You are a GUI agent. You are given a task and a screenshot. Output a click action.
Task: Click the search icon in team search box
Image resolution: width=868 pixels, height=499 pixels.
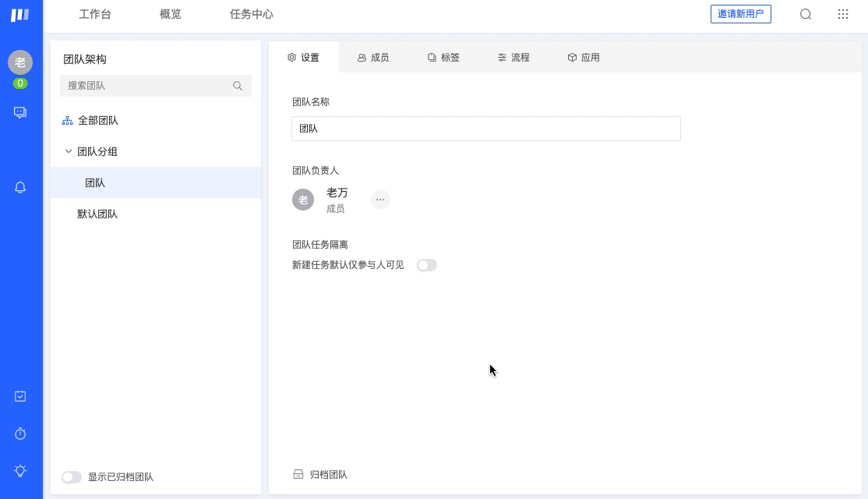pos(238,86)
